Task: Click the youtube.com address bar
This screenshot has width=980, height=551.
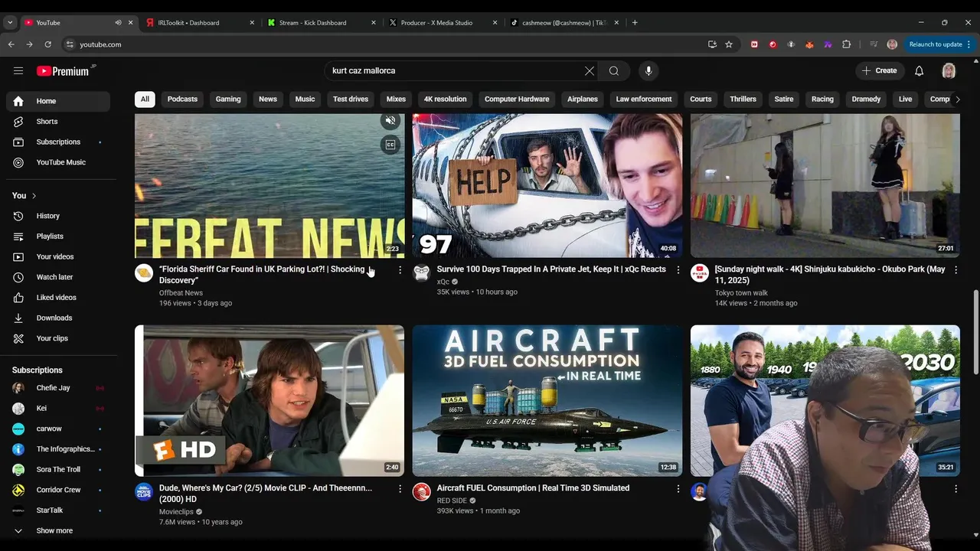Action: [x=383, y=44]
